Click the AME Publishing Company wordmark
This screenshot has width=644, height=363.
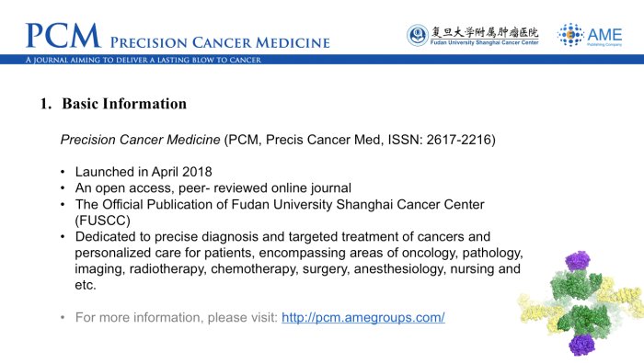click(x=604, y=36)
